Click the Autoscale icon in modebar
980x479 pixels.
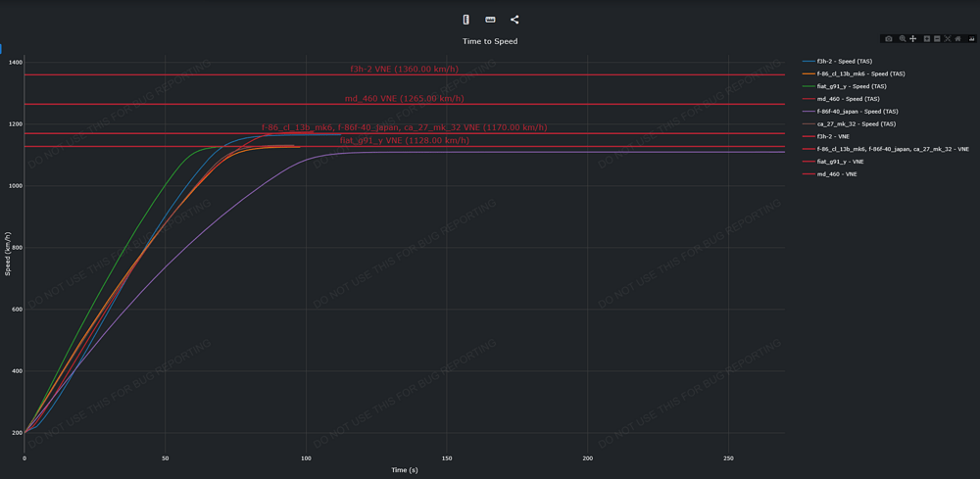(948, 39)
